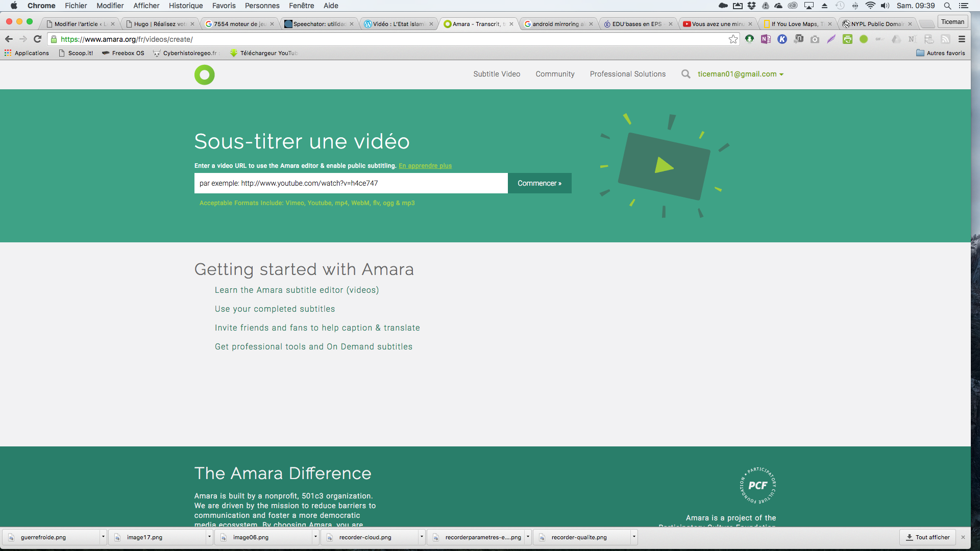
Task: Click the camera screenshot extension icon
Action: click(815, 39)
